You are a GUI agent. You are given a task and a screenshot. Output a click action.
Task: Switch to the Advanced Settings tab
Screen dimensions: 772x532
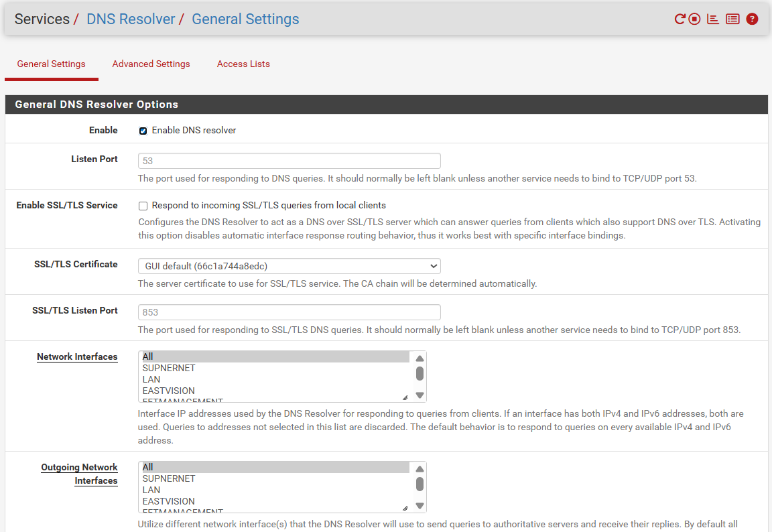(151, 64)
